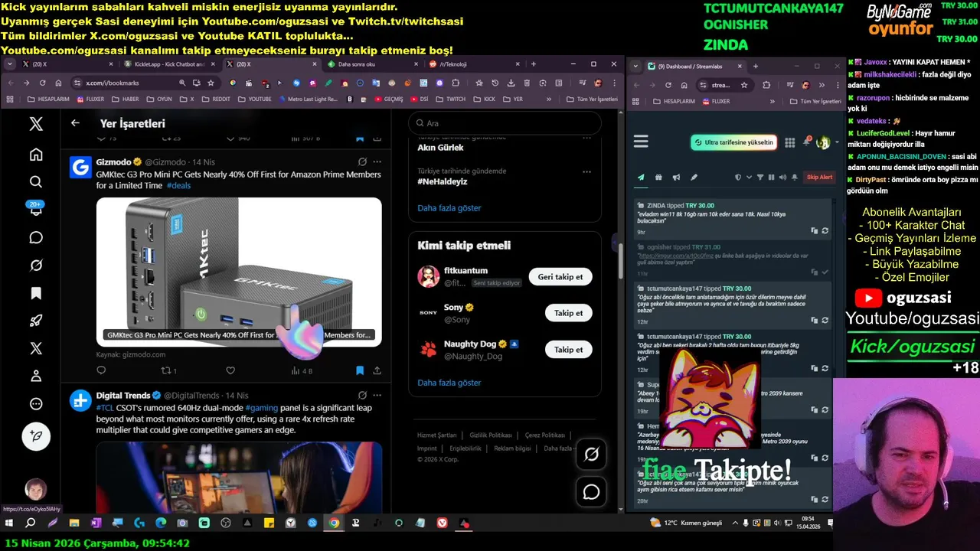980x551 pixels.
Task: Open Profile icon in X sidebar
Action: point(36,376)
